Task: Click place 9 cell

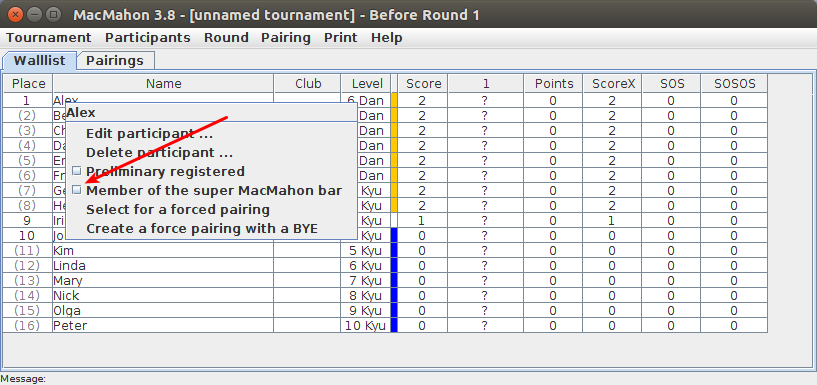Action: tap(28, 220)
